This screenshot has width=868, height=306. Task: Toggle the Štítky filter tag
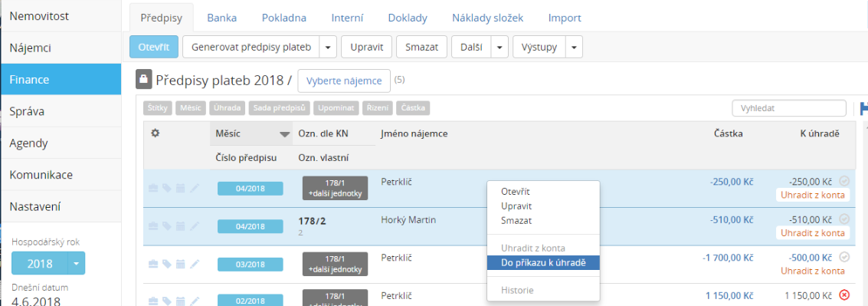(158, 107)
